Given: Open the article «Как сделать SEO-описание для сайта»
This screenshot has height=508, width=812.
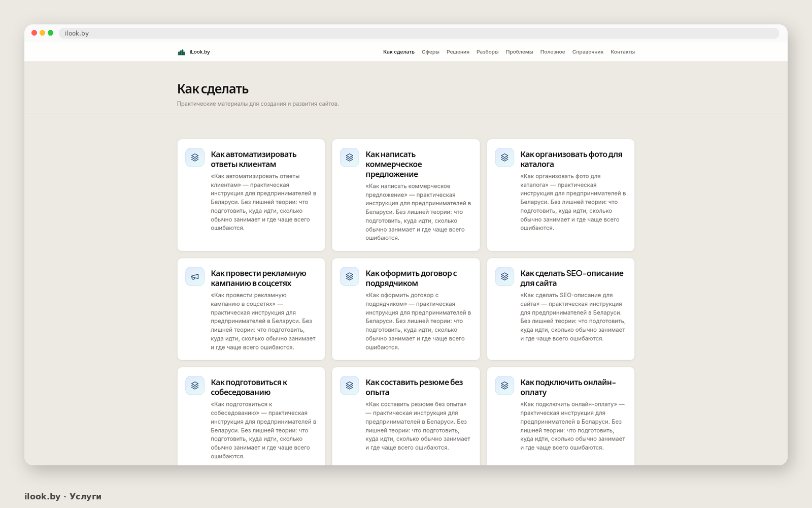Looking at the screenshot, I should pos(571,278).
